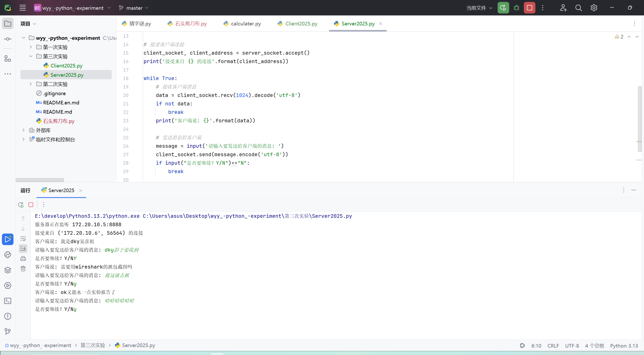The image size is (644, 355).
Task: Stop the running program with red stop button
Action: coord(529,8)
